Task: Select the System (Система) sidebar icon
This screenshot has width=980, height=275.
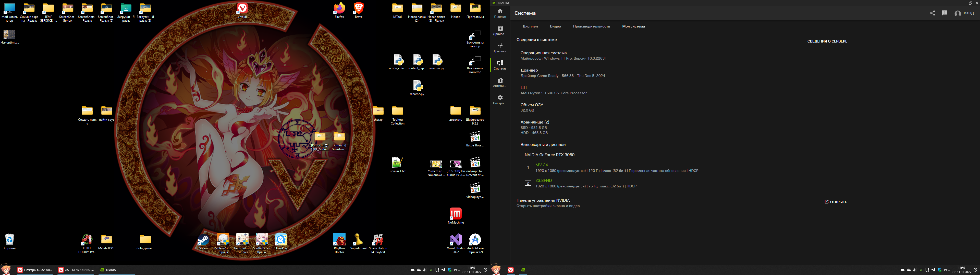Action: point(500,65)
